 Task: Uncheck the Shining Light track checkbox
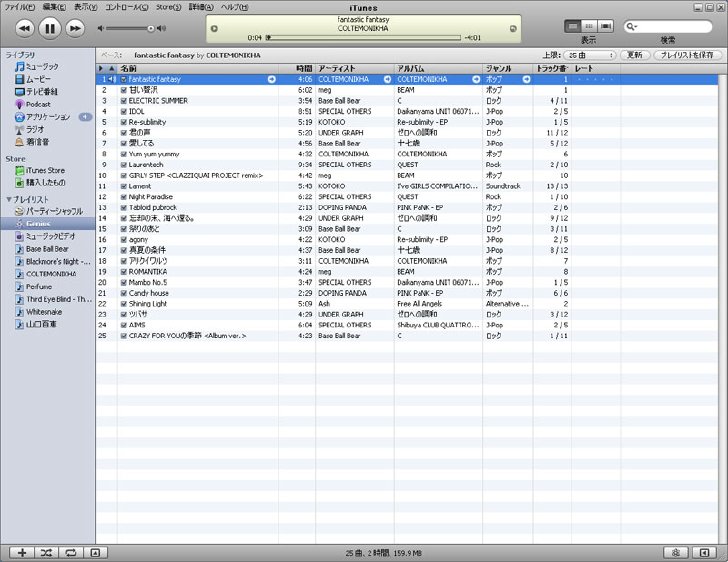tap(124, 304)
